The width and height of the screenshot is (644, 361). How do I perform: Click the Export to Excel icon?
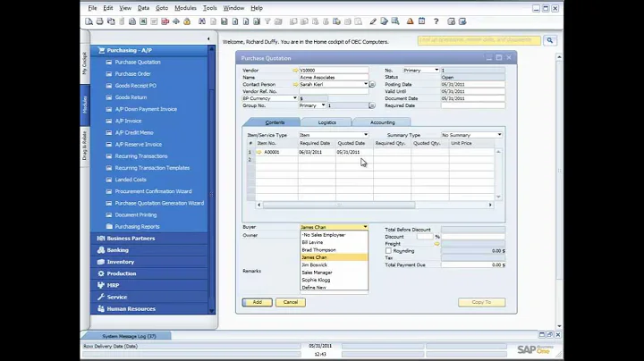pyautogui.click(x=143, y=21)
